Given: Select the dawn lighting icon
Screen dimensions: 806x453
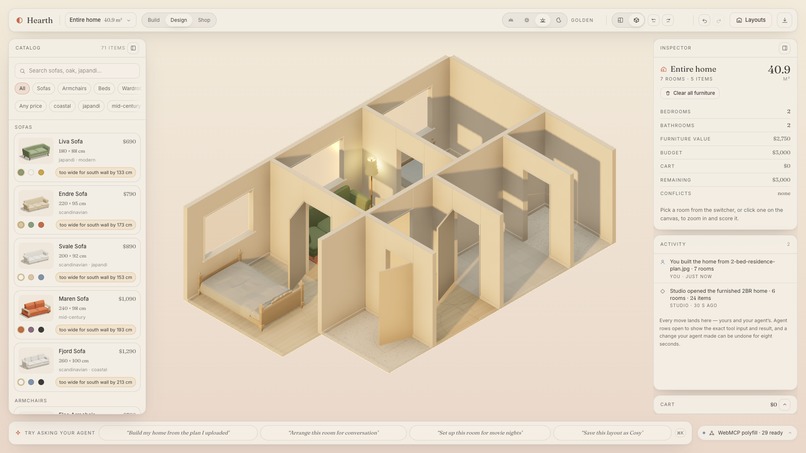Looking at the screenshot, I should click(510, 20).
